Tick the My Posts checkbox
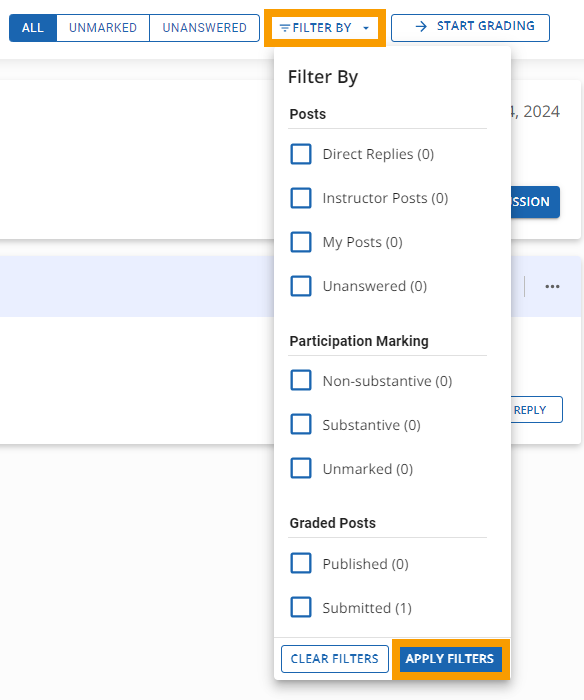 point(301,242)
